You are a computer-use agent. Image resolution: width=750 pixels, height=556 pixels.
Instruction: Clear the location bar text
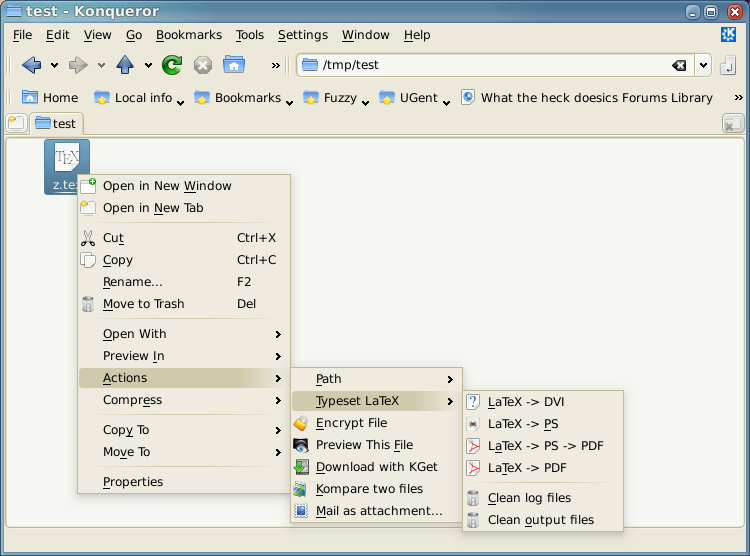[679, 66]
